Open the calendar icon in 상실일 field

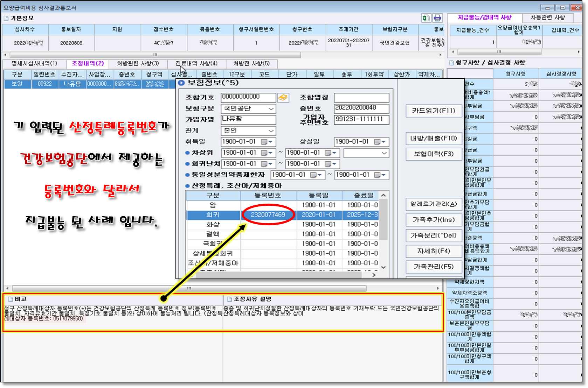click(377, 142)
